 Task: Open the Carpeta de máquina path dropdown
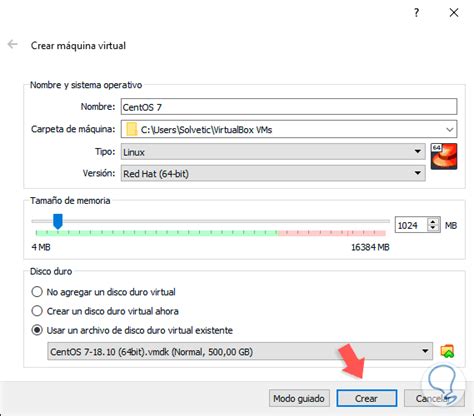click(450, 129)
